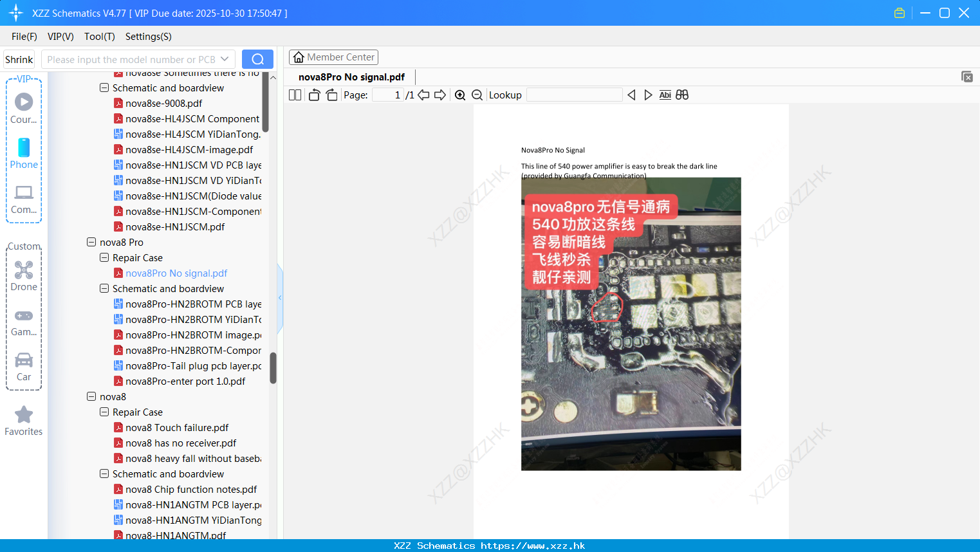Click the repair photo in the PDF
The image size is (980, 552).
[x=631, y=324]
